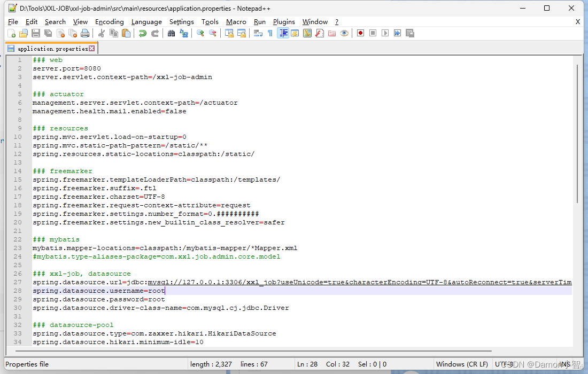Click the New file toolbar icon
The height and width of the screenshot is (374, 588).
pyautogui.click(x=12, y=33)
